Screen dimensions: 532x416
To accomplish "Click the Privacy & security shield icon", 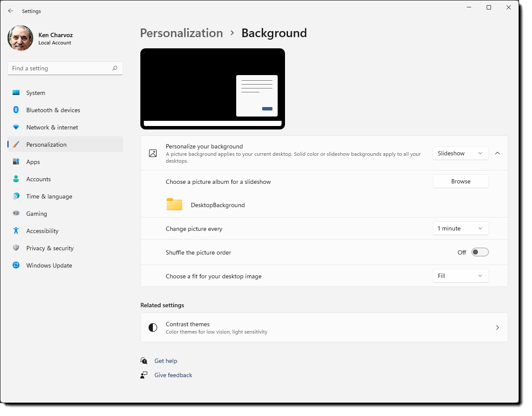I will point(16,248).
